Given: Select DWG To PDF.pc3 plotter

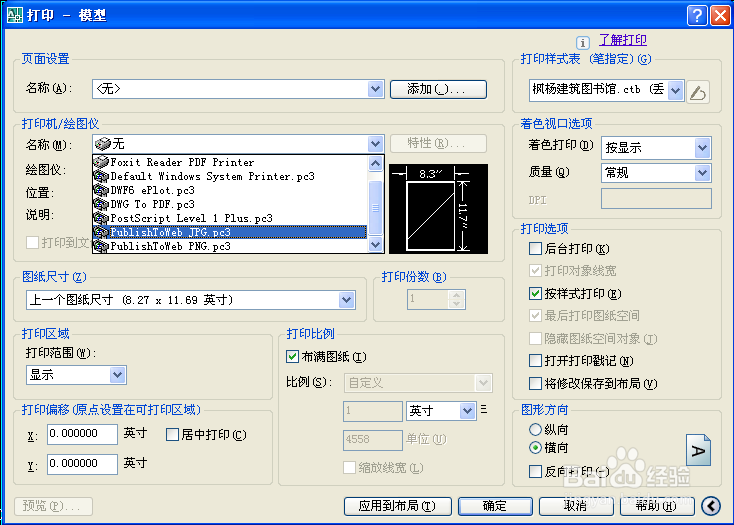Looking at the screenshot, I should pos(229,204).
